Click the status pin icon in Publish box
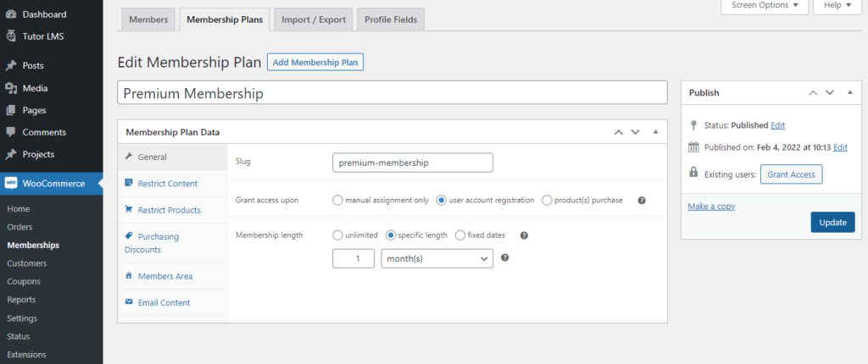The height and width of the screenshot is (364, 868). 693,125
